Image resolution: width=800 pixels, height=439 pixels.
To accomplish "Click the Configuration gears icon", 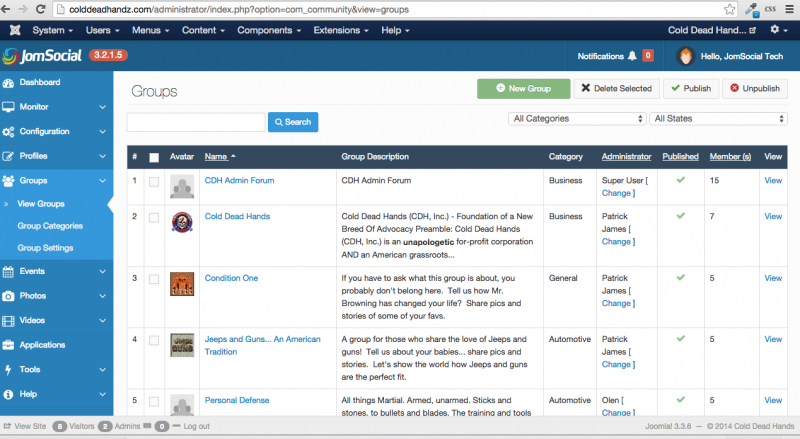I will (8, 132).
